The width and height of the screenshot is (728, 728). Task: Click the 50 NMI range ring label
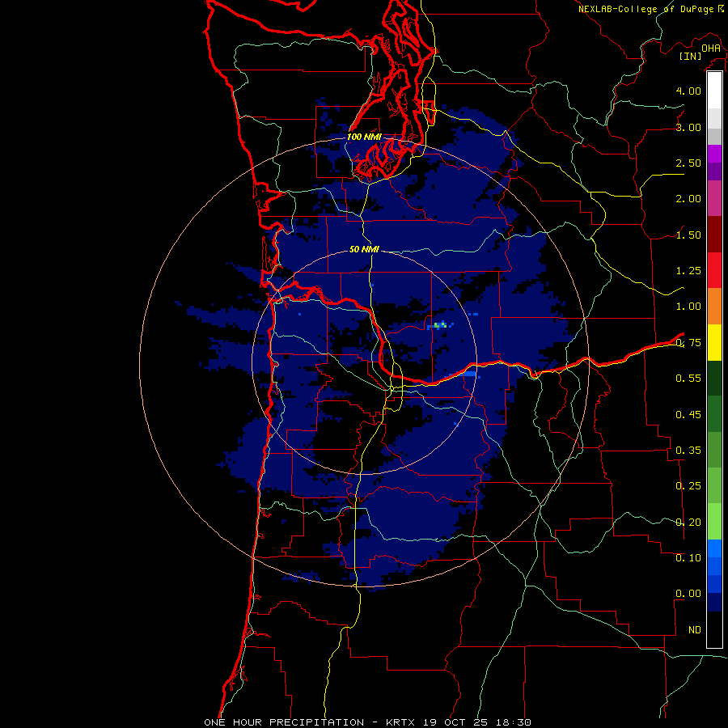(x=364, y=249)
